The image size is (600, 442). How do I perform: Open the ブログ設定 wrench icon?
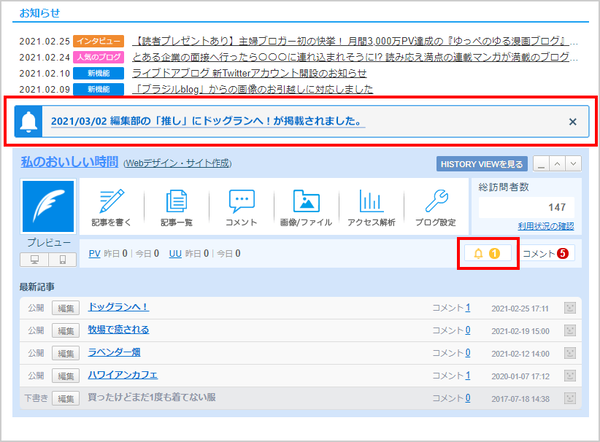436,207
